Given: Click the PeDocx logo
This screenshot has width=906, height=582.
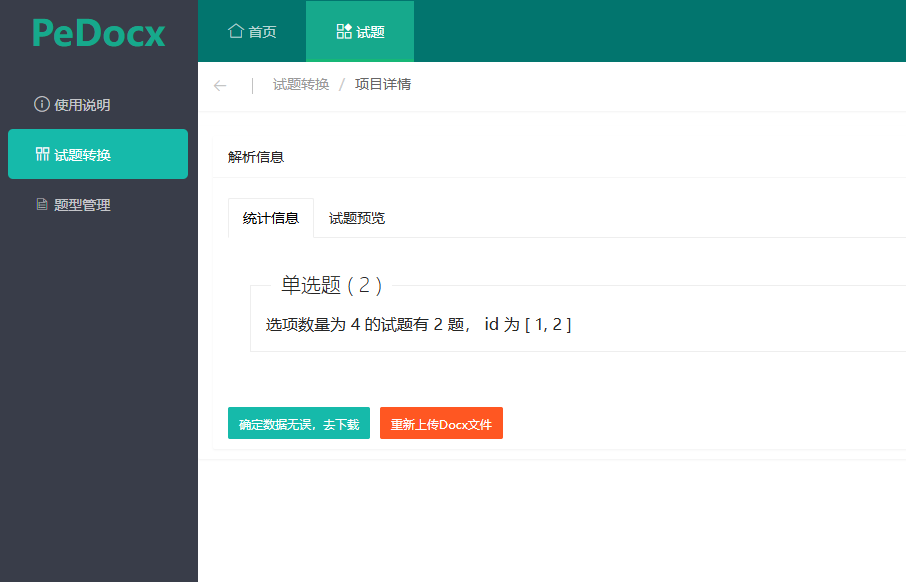Looking at the screenshot, I should click(x=99, y=33).
